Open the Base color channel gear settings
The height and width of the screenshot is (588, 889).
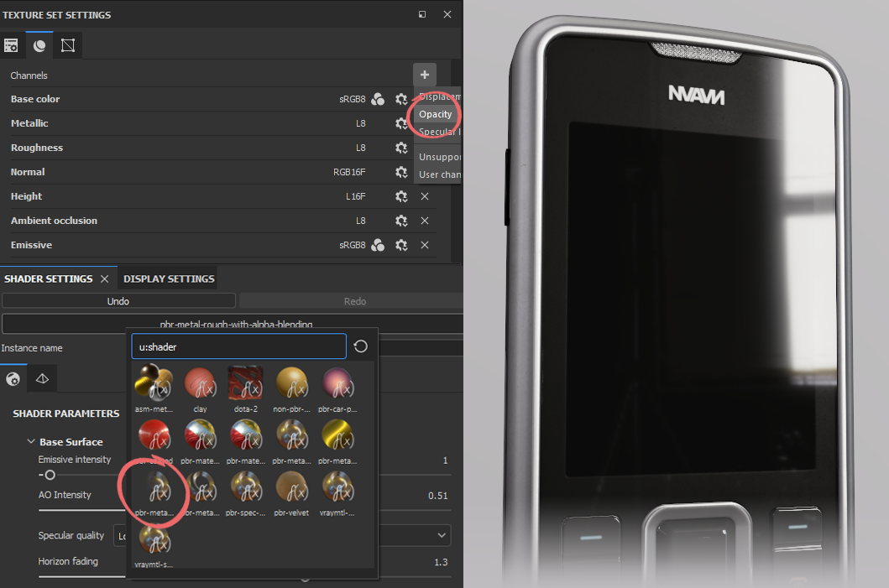click(x=401, y=99)
